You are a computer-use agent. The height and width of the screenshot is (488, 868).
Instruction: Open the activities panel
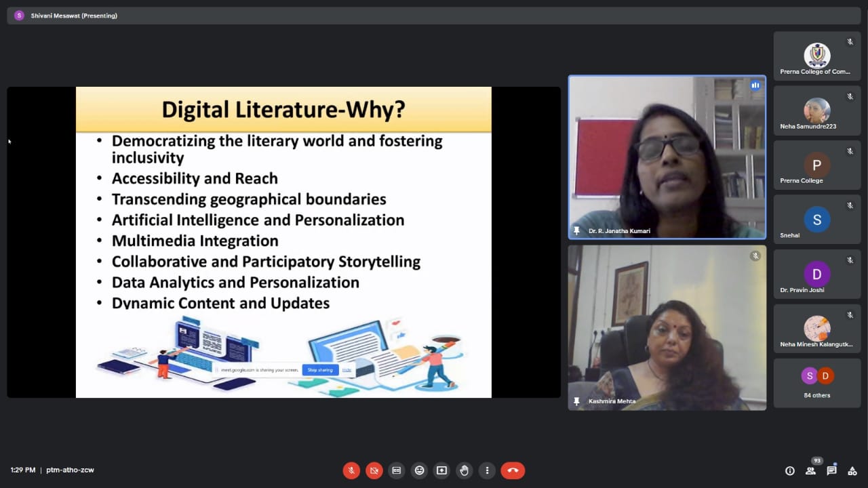tap(852, 471)
